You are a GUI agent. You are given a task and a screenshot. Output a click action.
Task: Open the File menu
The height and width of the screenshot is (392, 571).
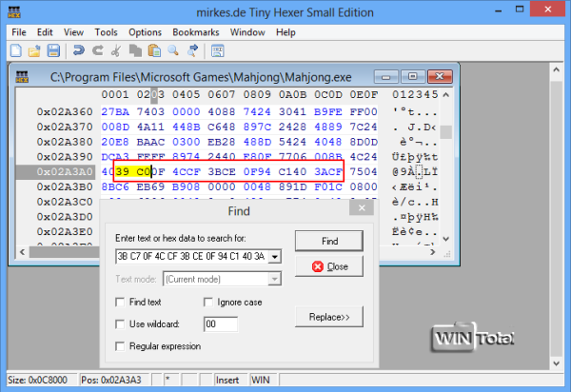click(x=19, y=32)
